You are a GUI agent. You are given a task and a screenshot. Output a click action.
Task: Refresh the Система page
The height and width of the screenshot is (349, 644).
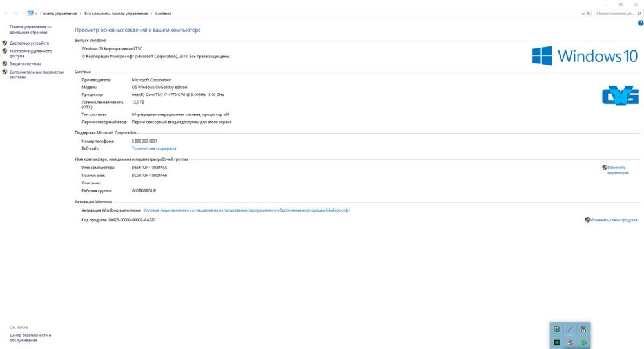point(589,14)
